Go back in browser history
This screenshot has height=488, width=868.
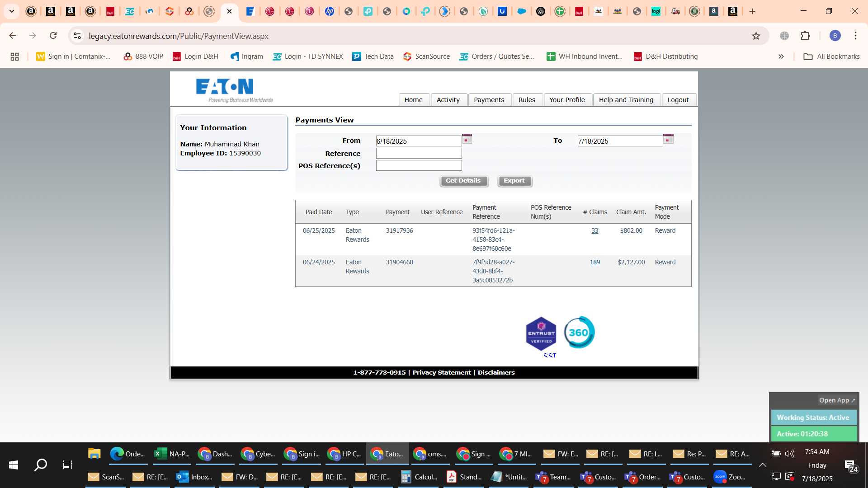[13, 36]
